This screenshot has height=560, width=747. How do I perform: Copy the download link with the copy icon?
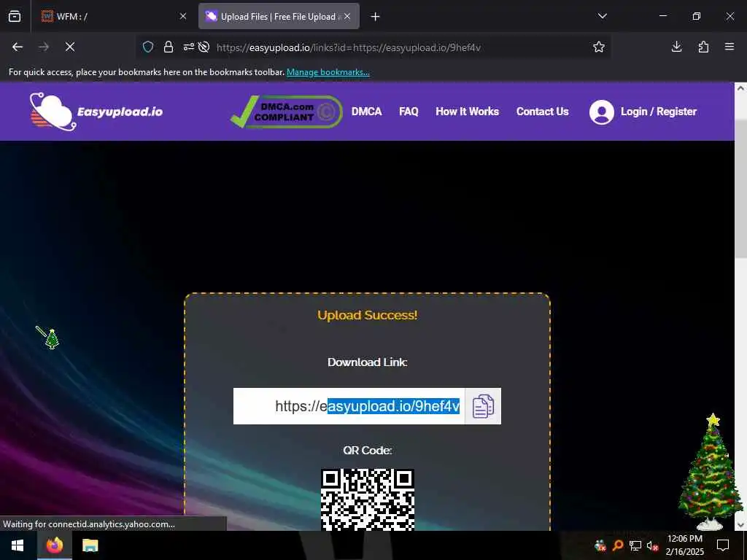point(483,406)
